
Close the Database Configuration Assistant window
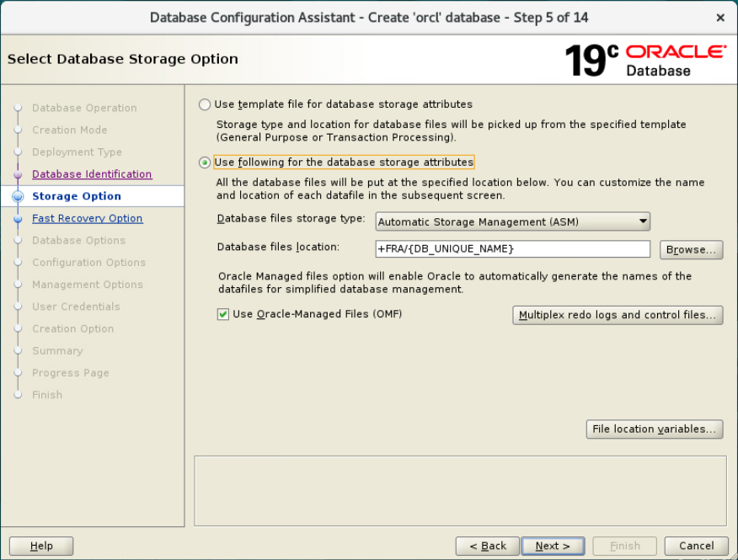[720, 18]
